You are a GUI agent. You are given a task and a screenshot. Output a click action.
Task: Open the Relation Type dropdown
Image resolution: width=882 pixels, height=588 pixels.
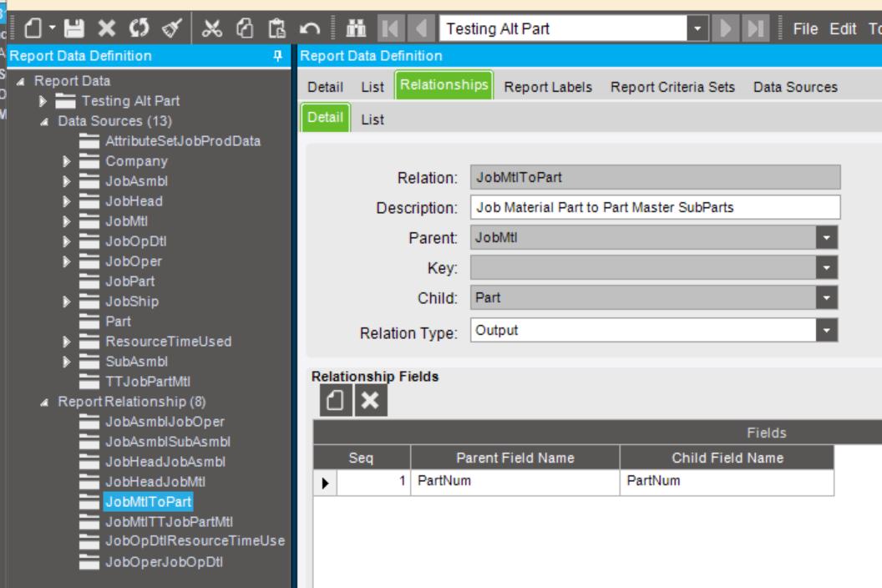(x=826, y=330)
